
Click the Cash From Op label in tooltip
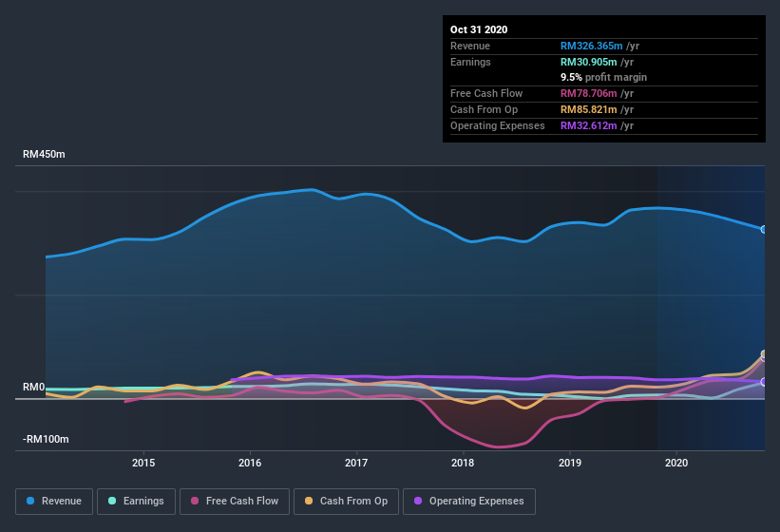(x=484, y=109)
